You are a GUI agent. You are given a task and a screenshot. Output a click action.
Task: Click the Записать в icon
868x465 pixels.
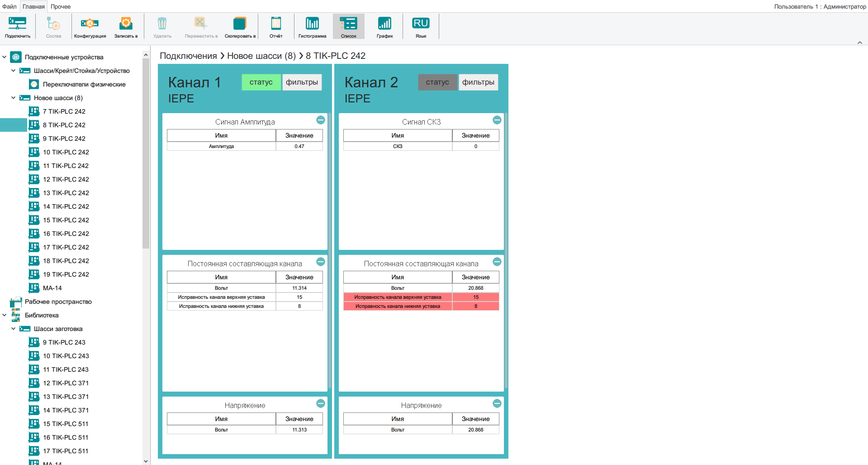[x=126, y=27]
